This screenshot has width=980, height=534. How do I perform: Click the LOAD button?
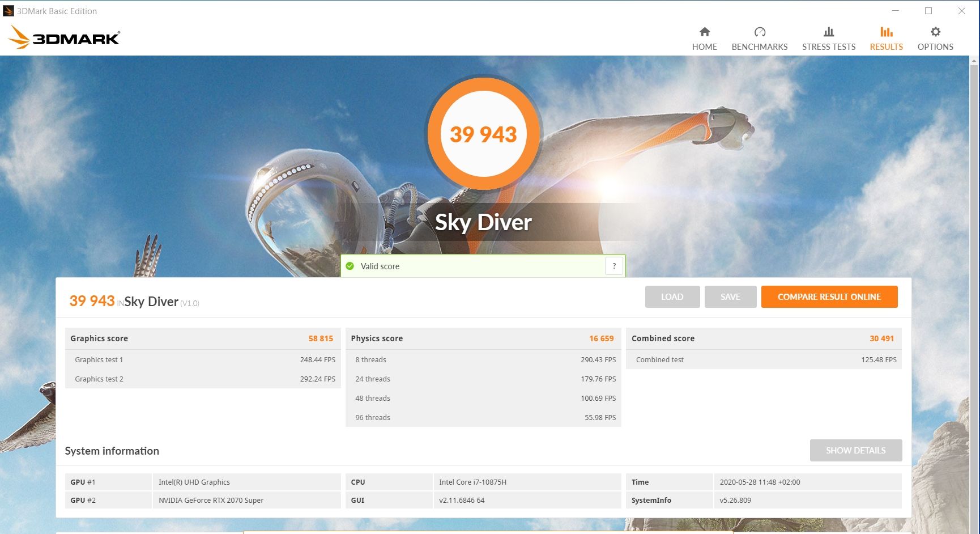[x=672, y=297]
